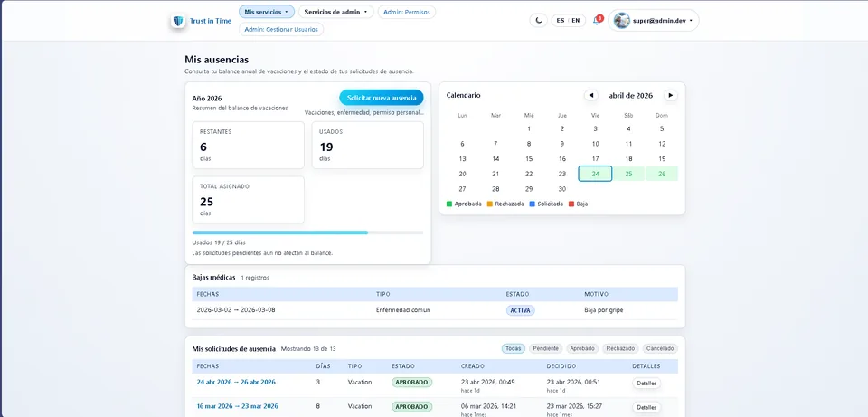The width and height of the screenshot is (868, 417).
Task: Click the Trust in Time shield logo
Action: click(178, 21)
